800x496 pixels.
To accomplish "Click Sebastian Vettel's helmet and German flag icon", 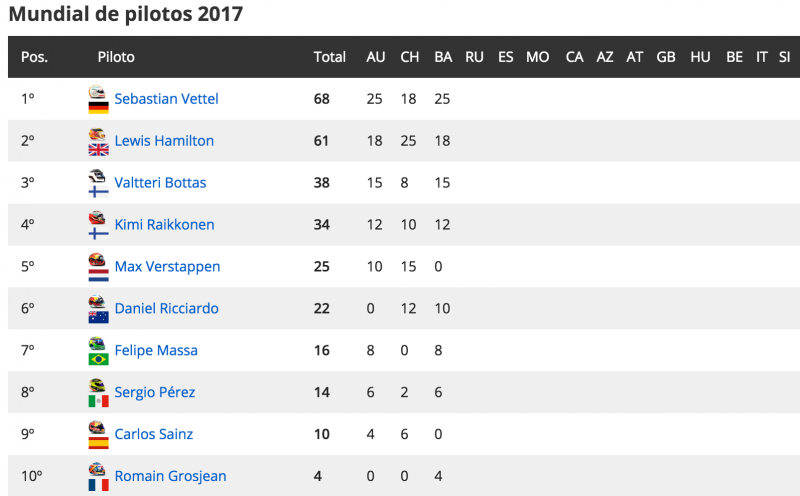I will click(x=98, y=99).
